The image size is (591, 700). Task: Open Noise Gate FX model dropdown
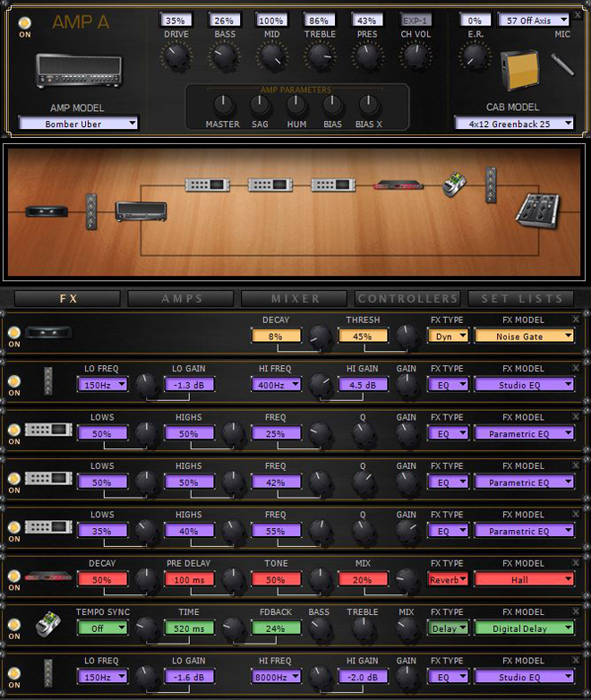(x=524, y=337)
